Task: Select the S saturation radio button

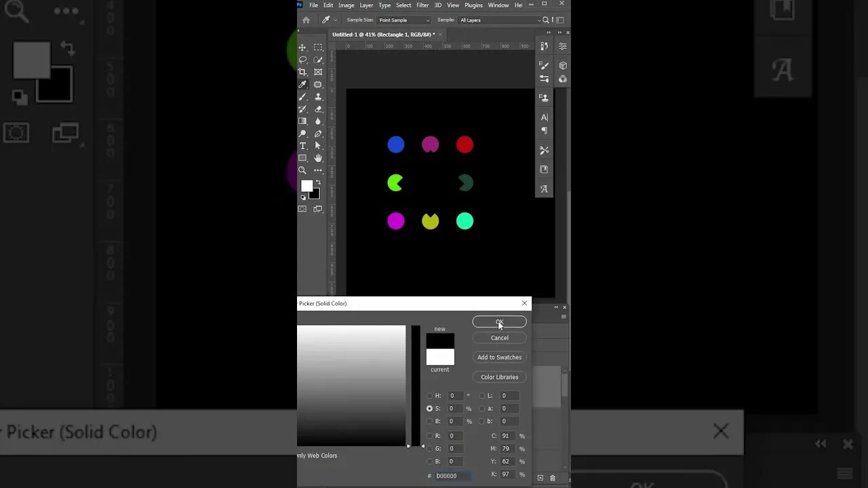Action: (x=429, y=409)
